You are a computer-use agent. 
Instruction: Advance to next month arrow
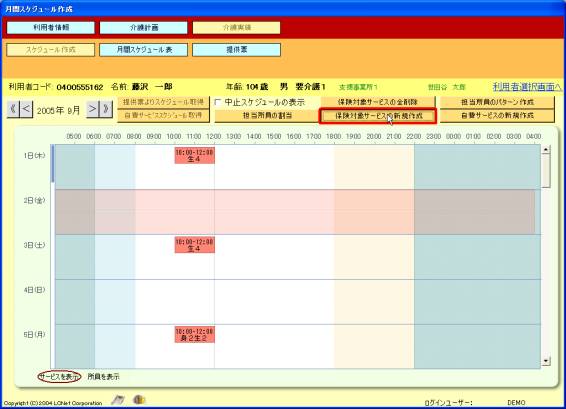(92, 109)
